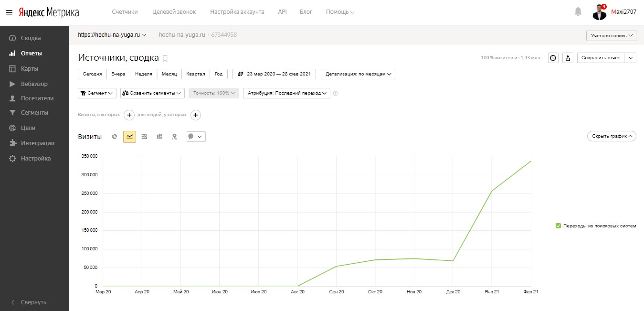Add a people condition with plus button
This screenshot has width=644, height=311.
tap(195, 115)
